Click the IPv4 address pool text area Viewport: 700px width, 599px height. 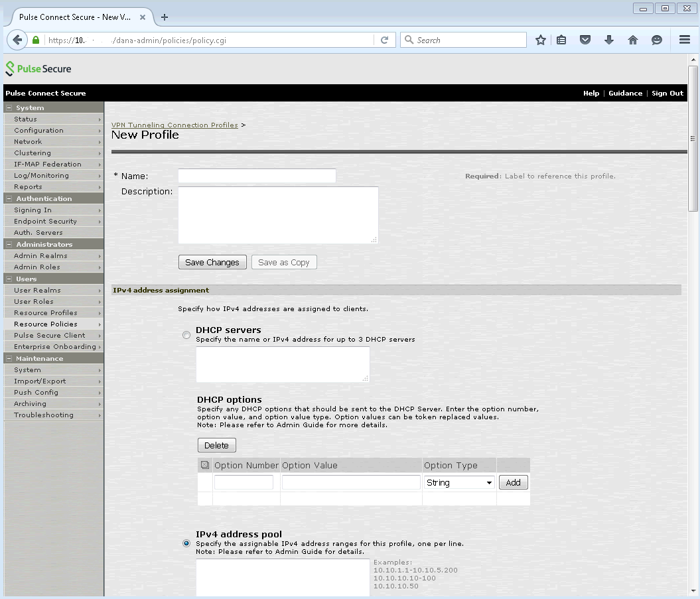click(283, 578)
